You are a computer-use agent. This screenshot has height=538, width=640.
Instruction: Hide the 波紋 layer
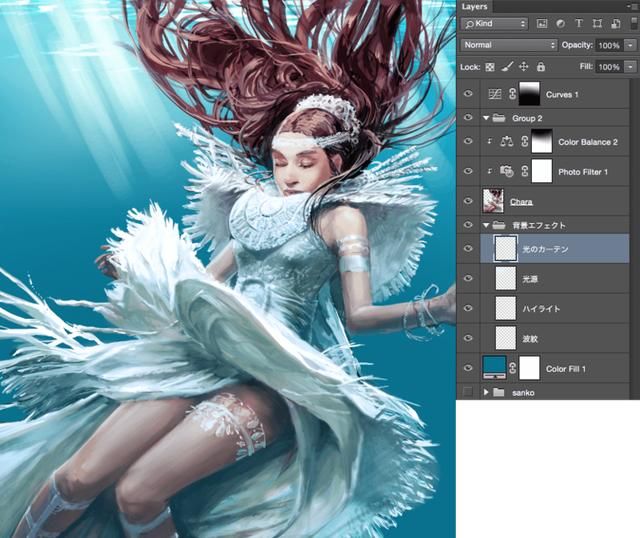[468, 338]
